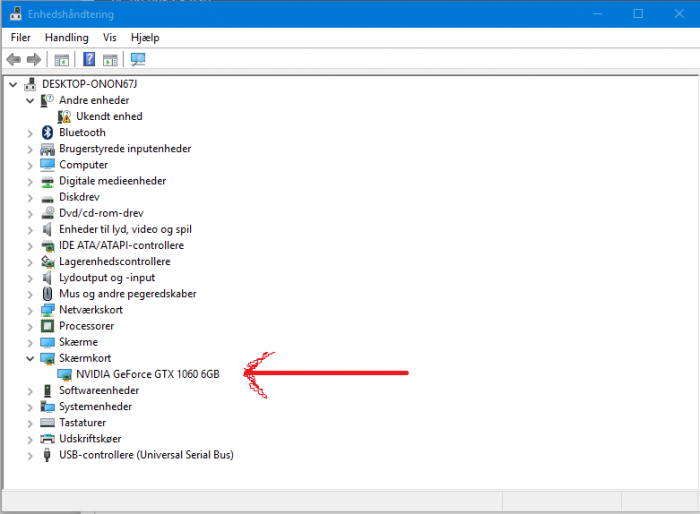Screen dimensions: 700x514
Task: Click the show/hide console tree toolbar icon
Action: (x=62, y=59)
